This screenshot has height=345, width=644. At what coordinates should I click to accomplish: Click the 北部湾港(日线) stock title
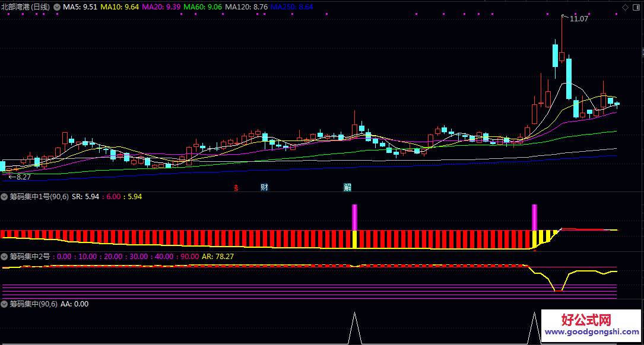pos(26,7)
